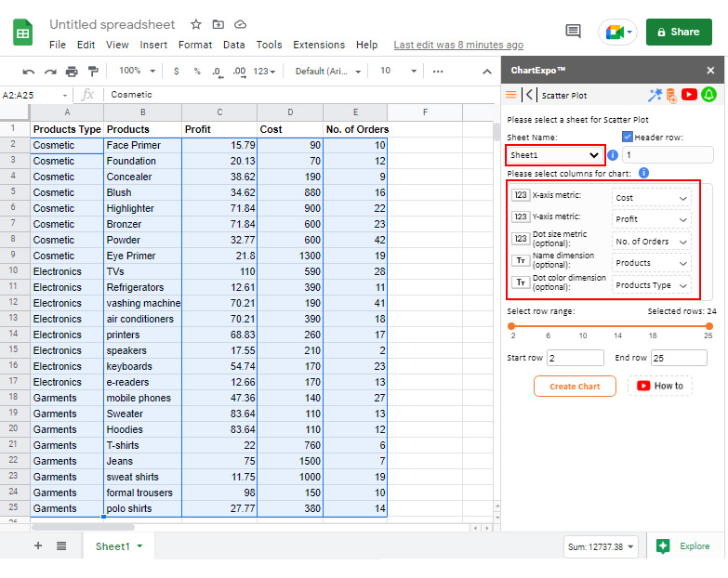
Task: Open more toolbar options
Action: pyautogui.click(x=438, y=72)
